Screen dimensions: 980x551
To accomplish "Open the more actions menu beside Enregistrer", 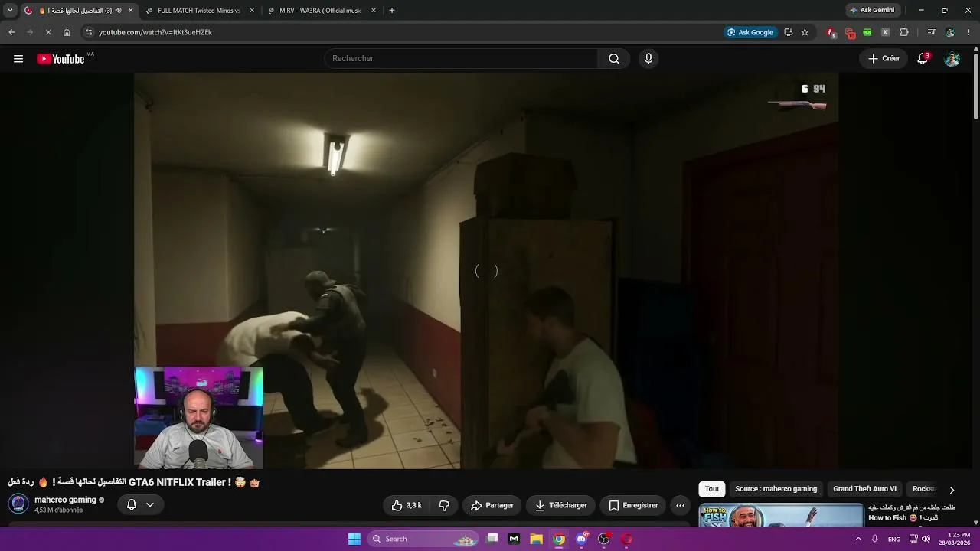I will pos(680,505).
